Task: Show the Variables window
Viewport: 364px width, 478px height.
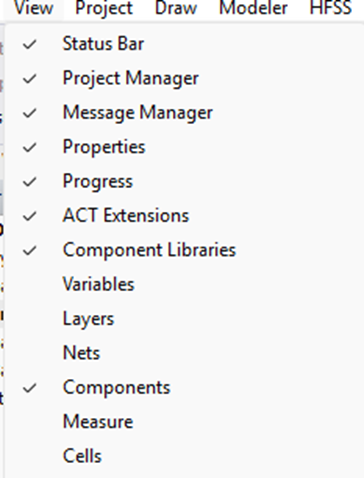Action: pos(184,284)
